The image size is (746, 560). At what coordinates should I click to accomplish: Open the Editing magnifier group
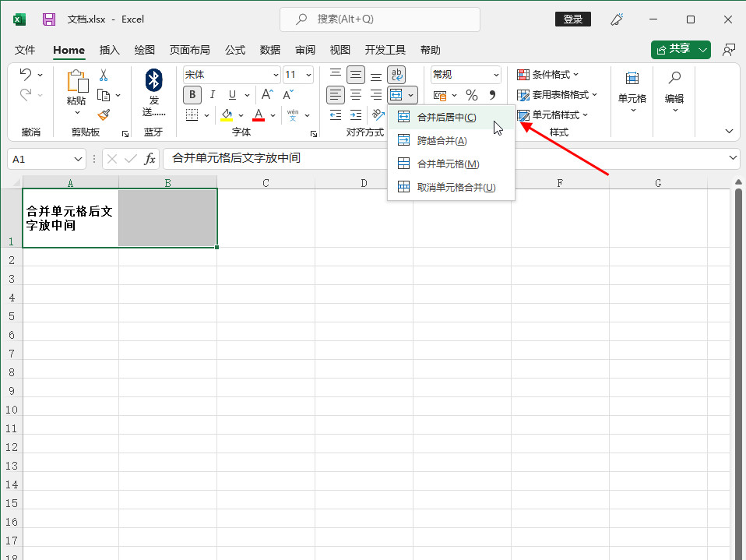pos(674,91)
